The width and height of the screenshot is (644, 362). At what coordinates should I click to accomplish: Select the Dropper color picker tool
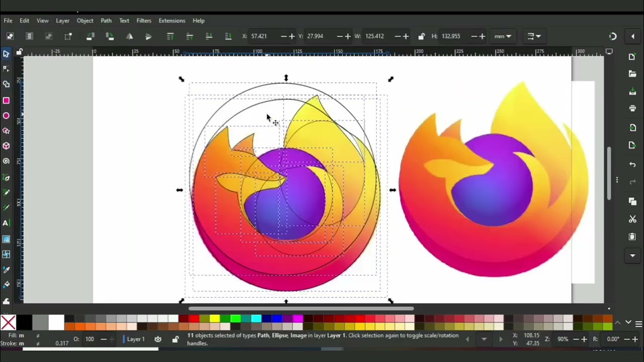click(x=6, y=269)
